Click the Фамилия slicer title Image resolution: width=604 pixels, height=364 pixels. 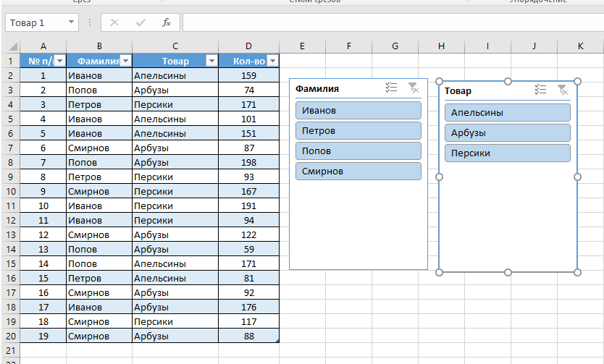[317, 88]
